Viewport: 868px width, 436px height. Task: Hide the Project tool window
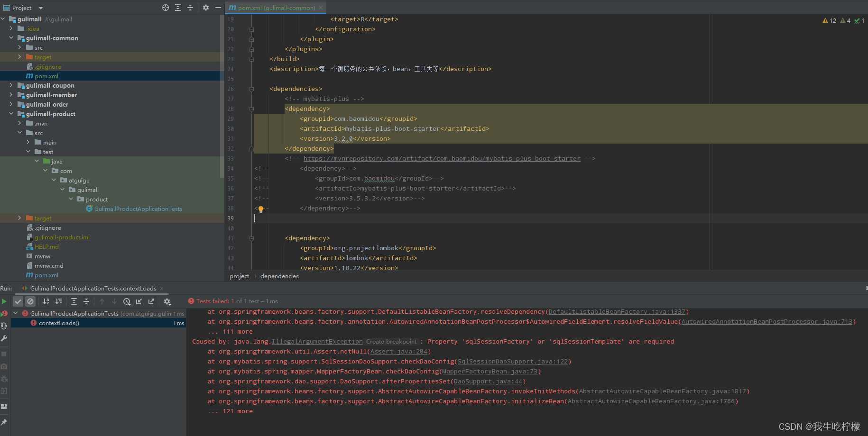pyautogui.click(x=218, y=8)
